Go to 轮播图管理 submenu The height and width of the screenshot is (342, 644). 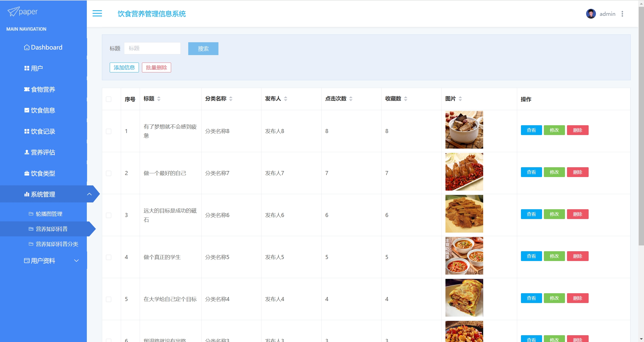click(x=43, y=214)
